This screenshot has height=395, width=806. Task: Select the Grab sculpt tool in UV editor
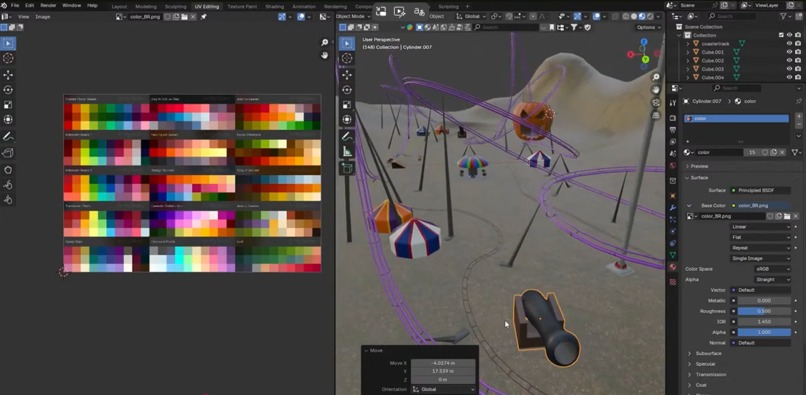click(x=8, y=170)
